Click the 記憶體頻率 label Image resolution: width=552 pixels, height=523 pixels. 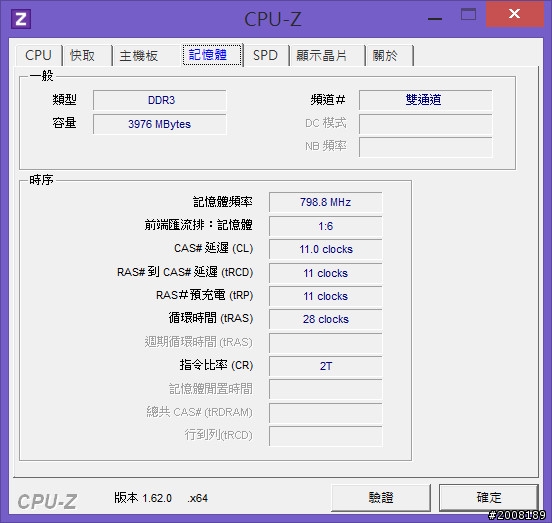click(222, 202)
